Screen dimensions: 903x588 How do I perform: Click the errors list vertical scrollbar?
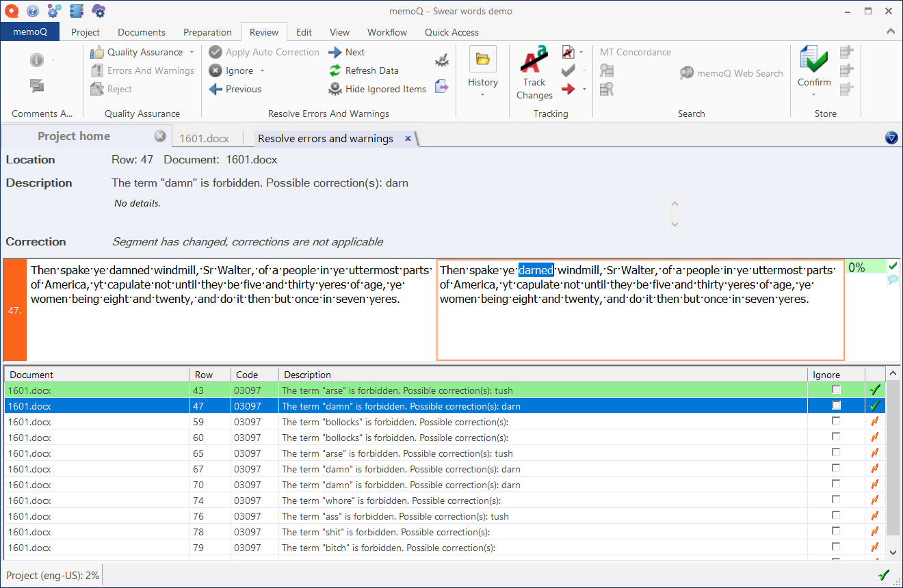tap(893, 463)
